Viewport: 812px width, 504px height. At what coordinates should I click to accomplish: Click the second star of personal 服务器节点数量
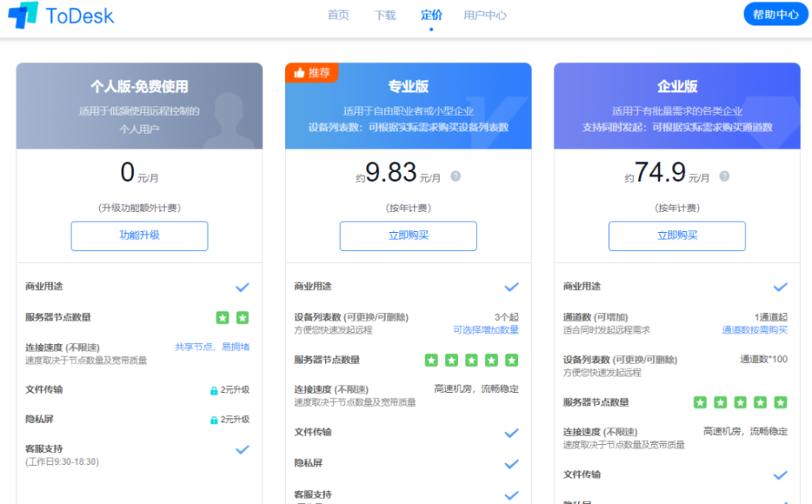pyautogui.click(x=242, y=317)
